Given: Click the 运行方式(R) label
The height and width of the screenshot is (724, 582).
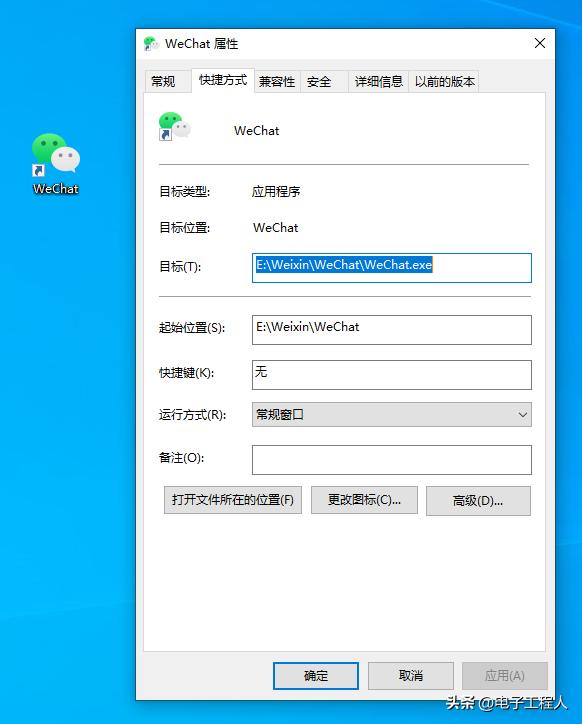Looking at the screenshot, I should (x=193, y=415).
